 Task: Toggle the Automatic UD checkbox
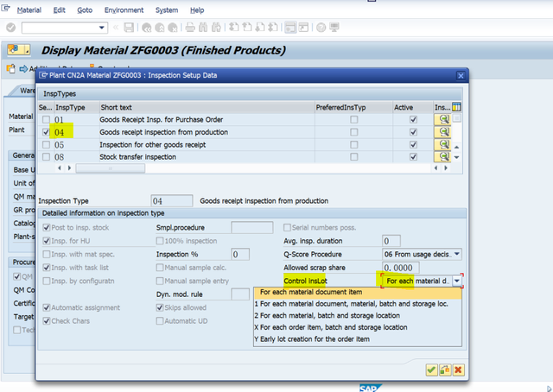(160, 321)
